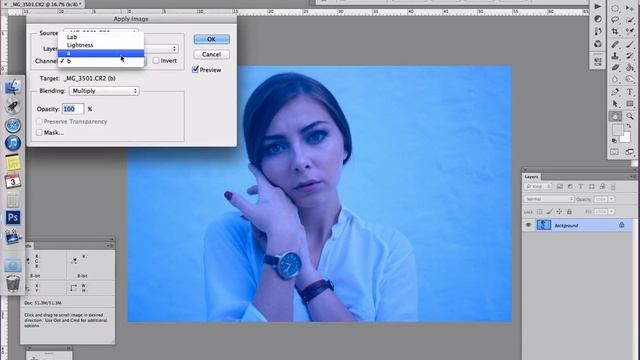Hide the Background layer via eye icon

[x=529, y=225]
